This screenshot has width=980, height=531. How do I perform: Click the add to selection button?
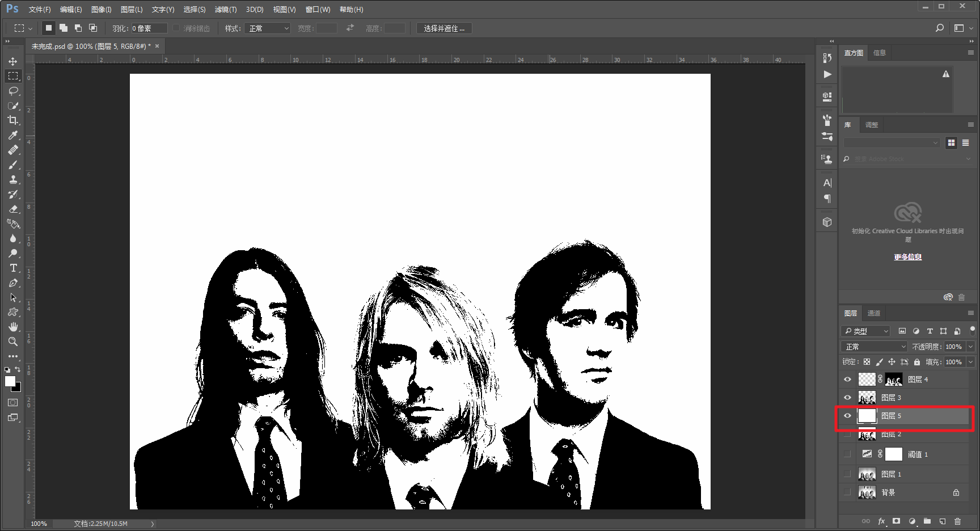point(64,28)
